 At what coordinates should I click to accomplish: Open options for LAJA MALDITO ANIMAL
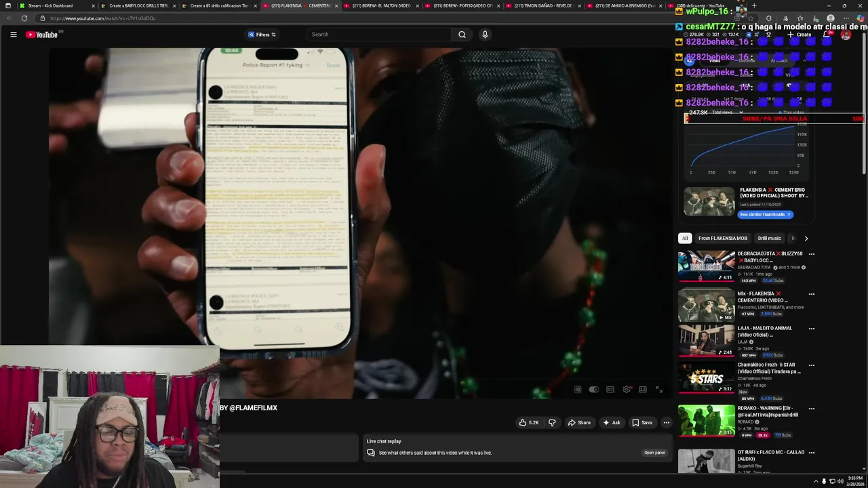coord(811,329)
